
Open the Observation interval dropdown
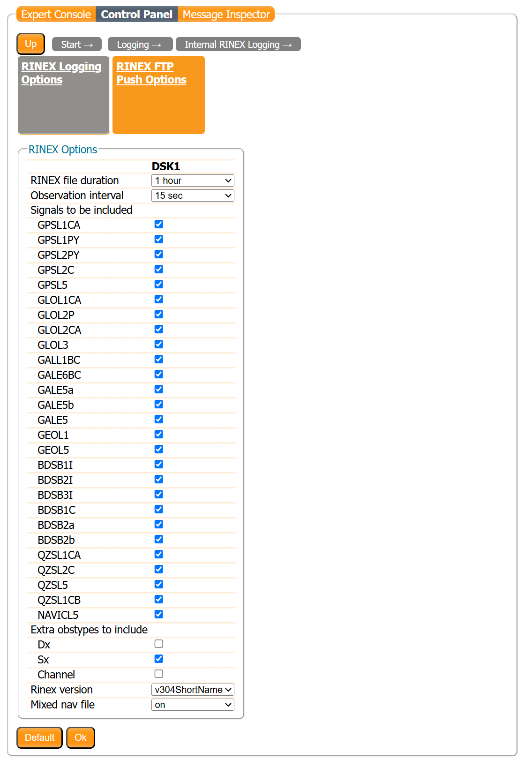coord(193,196)
